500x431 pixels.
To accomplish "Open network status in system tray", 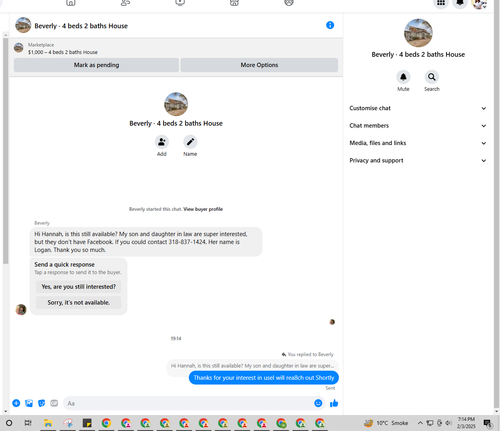I will 430,423.
